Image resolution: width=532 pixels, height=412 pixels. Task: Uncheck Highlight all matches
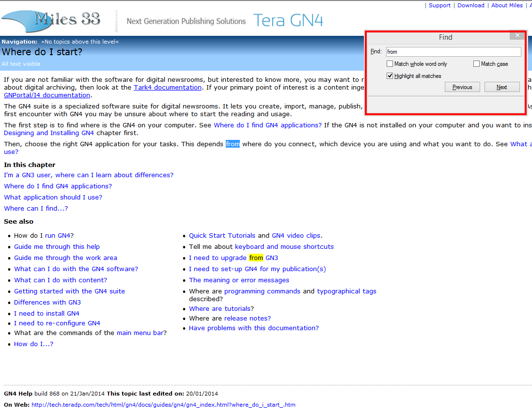(x=390, y=76)
